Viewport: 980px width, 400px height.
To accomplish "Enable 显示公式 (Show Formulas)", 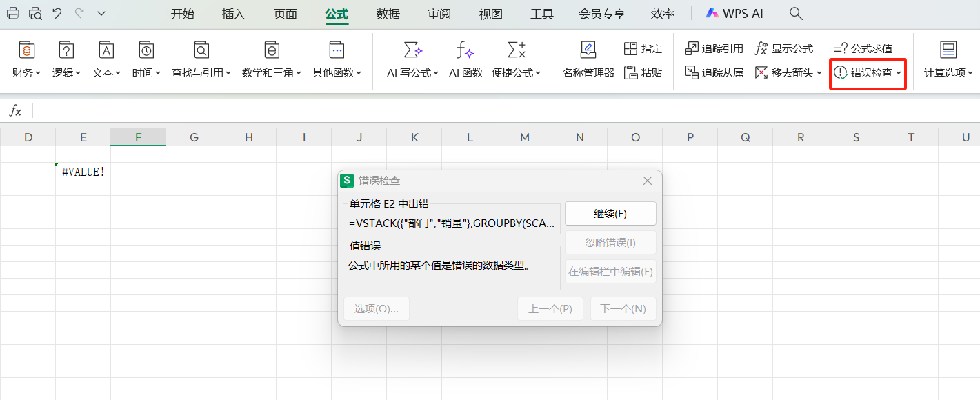I will coord(786,48).
